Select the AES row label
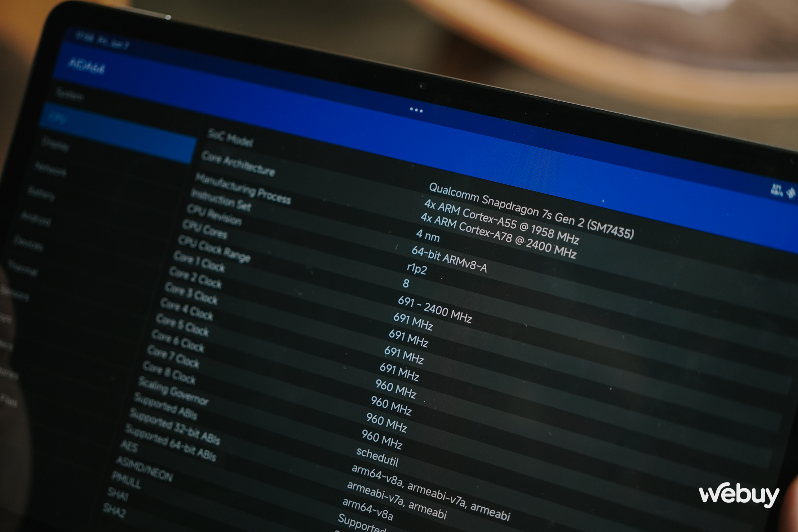The width and height of the screenshot is (798, 532). [129, 447]
